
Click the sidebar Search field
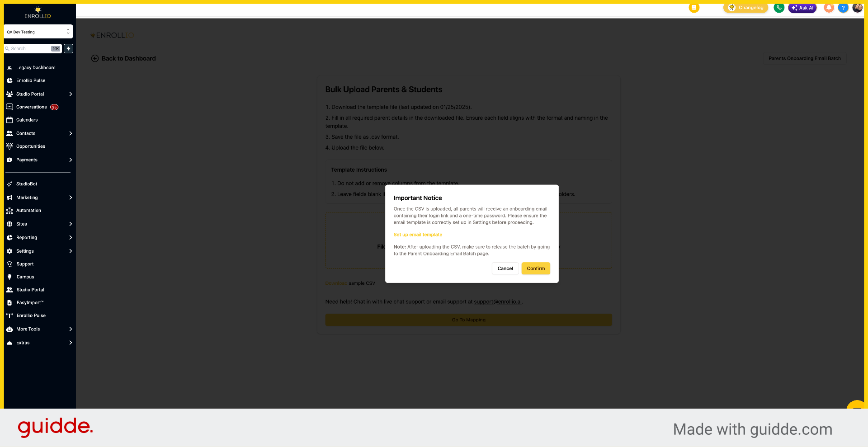(33, 48)
